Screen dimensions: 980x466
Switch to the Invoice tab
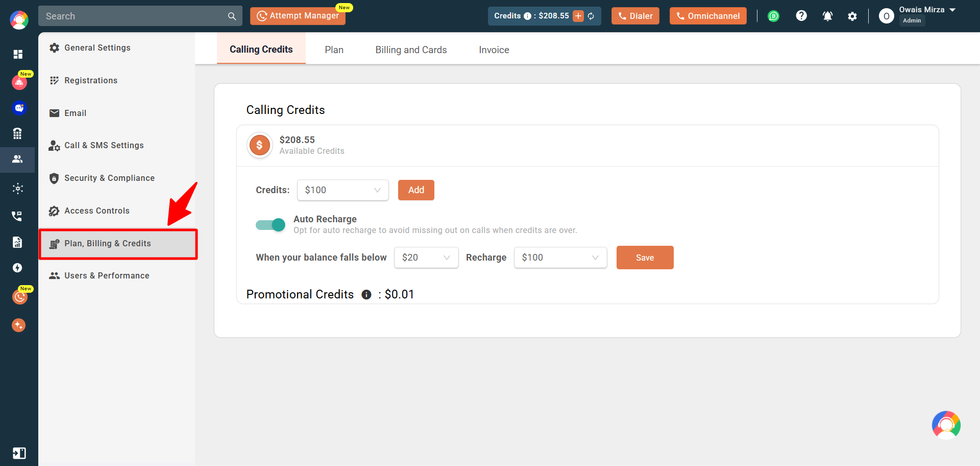pyautogui.click(x=494, y=50)
